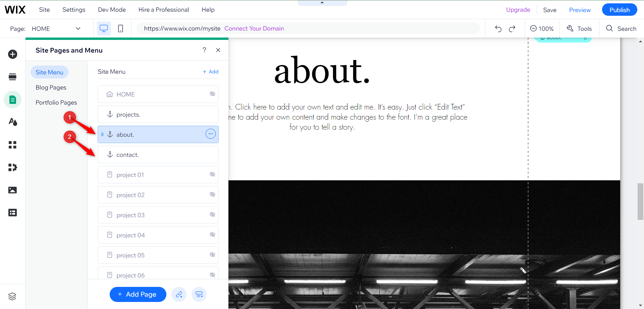Open the Page HOME dropdown

coord(56,28)
